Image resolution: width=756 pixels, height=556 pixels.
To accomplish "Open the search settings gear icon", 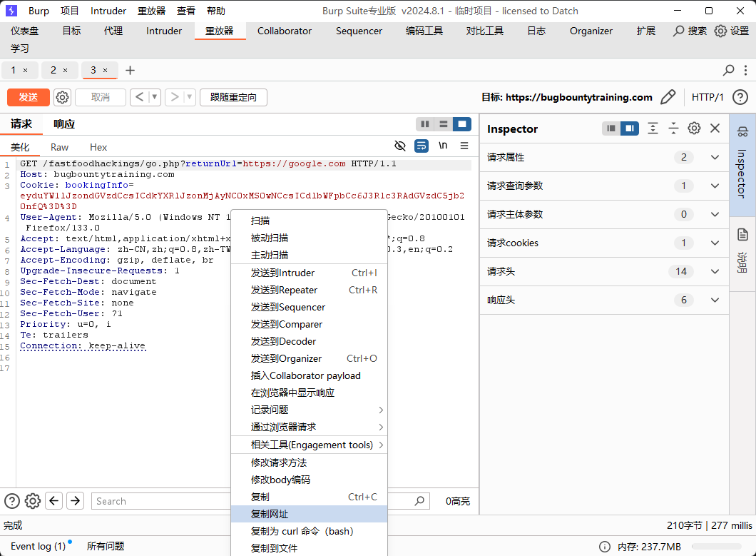I will tap(33, 501).
